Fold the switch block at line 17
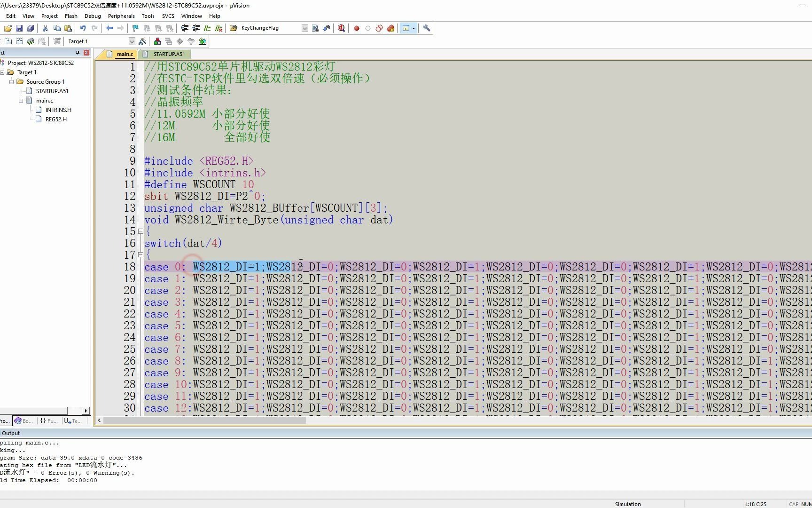 (x=141, y=255)
